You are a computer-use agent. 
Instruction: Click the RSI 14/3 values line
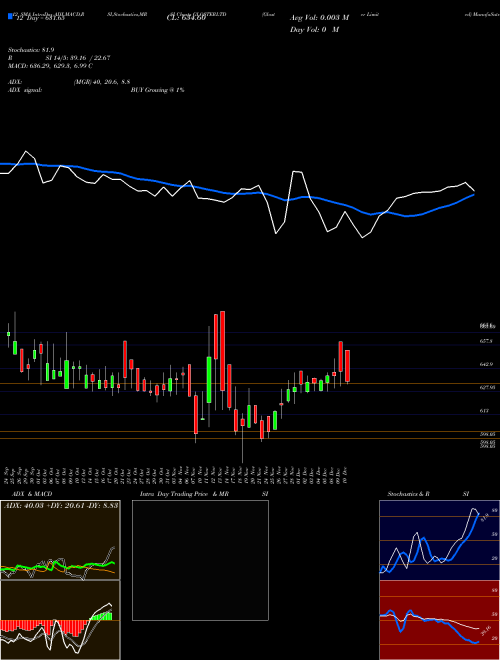(x=59, y=58)
